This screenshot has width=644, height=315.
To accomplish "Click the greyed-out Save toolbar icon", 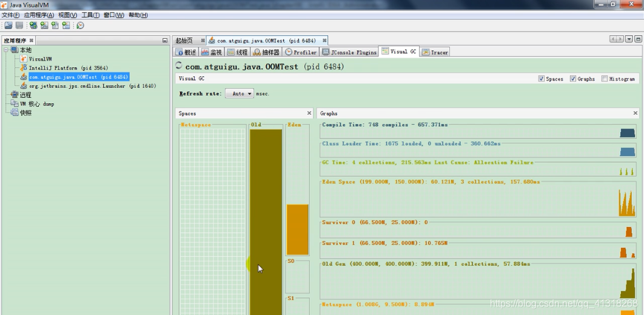I will [x=19, y=25].
